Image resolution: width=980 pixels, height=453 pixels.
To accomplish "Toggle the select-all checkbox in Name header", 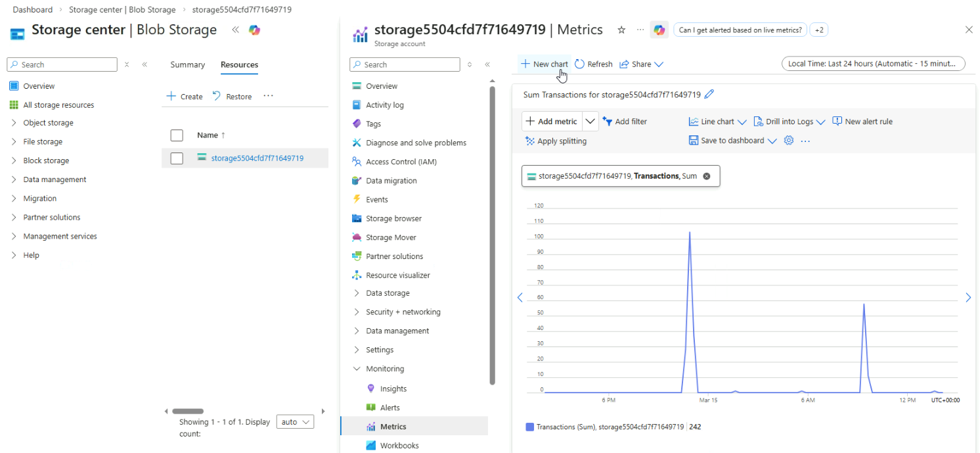I will coord(177,135).
